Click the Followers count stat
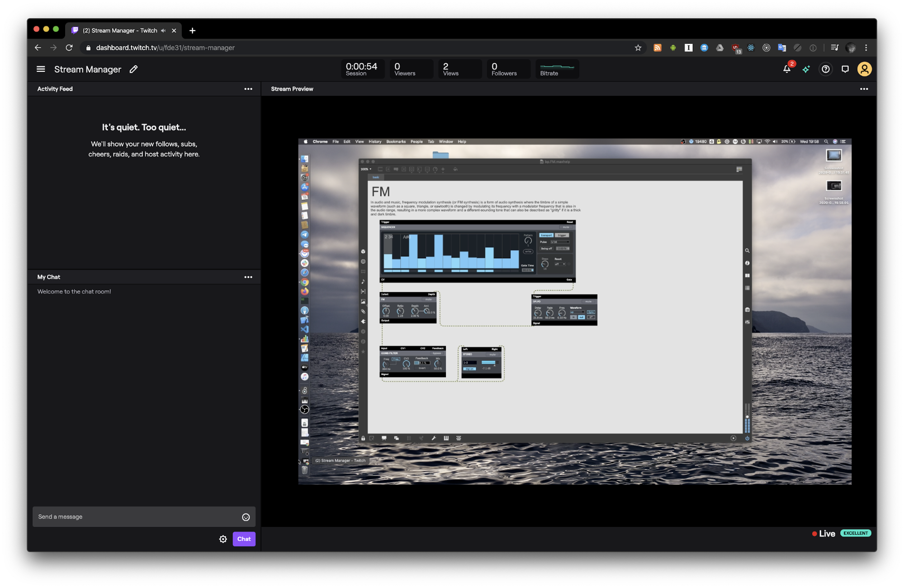The image size is (904, 588). tap(508, 69)
